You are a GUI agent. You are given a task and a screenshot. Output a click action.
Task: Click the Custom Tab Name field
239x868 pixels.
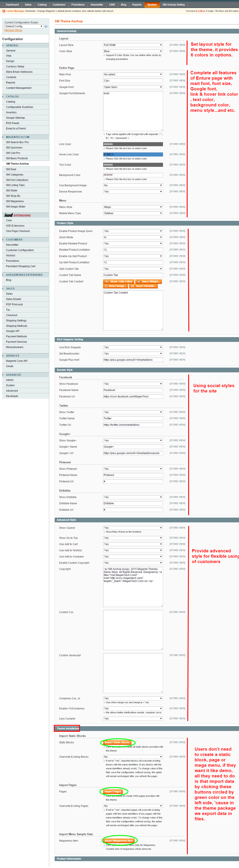133,275
